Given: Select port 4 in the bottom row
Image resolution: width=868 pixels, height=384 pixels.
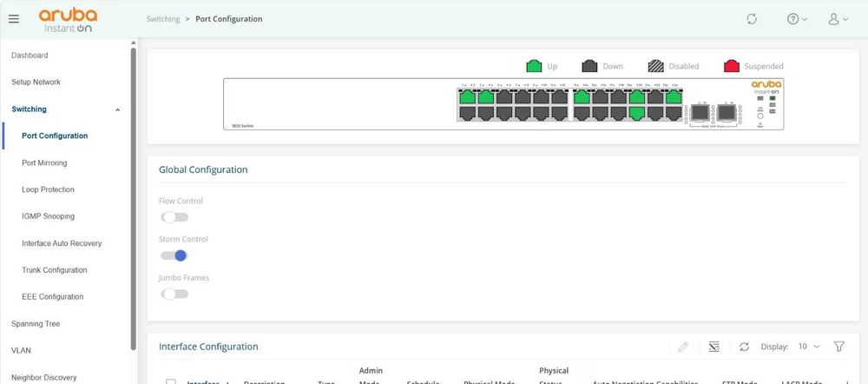Looking at the screenshot, I should point(486,113).
